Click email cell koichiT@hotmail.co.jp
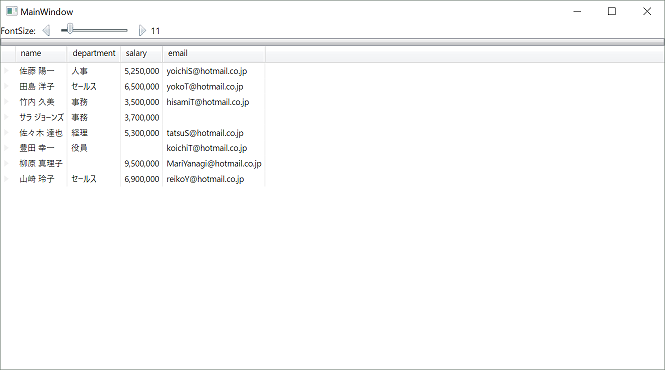Image resolution: width=665 pixels, height=370 pixels. point(214,148)
